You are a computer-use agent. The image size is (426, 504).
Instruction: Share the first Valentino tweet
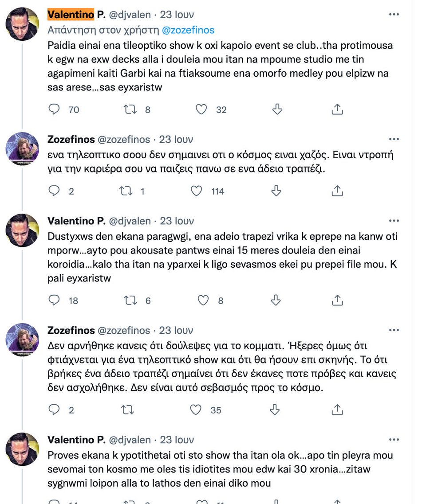click(337, 109)
